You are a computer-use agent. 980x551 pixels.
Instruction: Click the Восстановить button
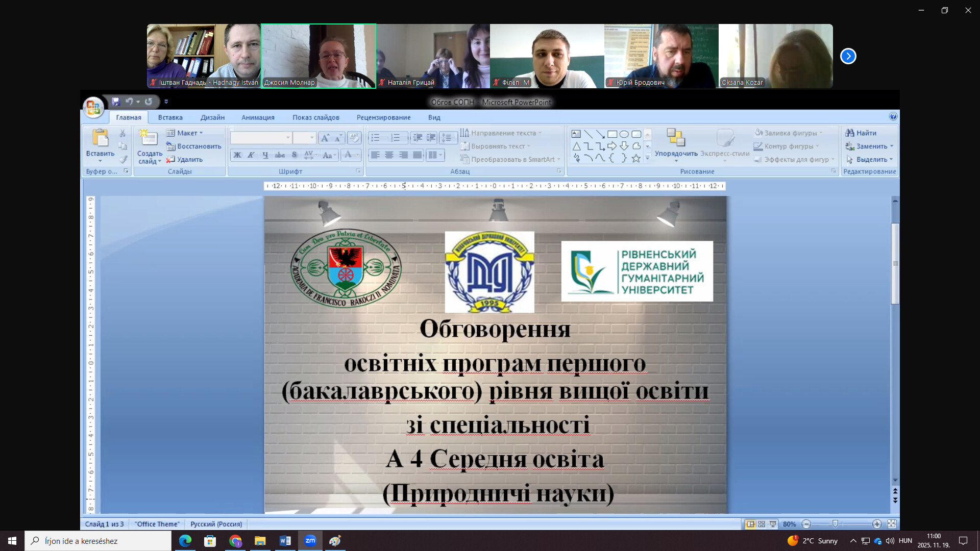[x=194, y=146]
